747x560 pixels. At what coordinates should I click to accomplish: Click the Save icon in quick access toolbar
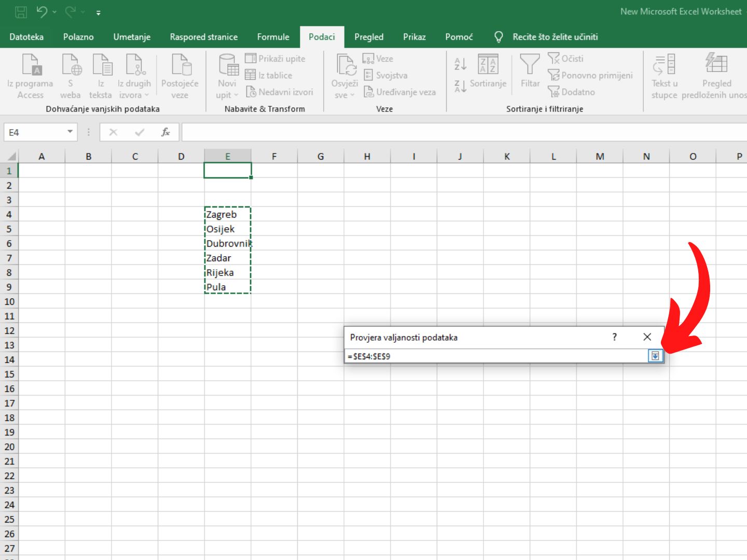[x=21, y=12]
